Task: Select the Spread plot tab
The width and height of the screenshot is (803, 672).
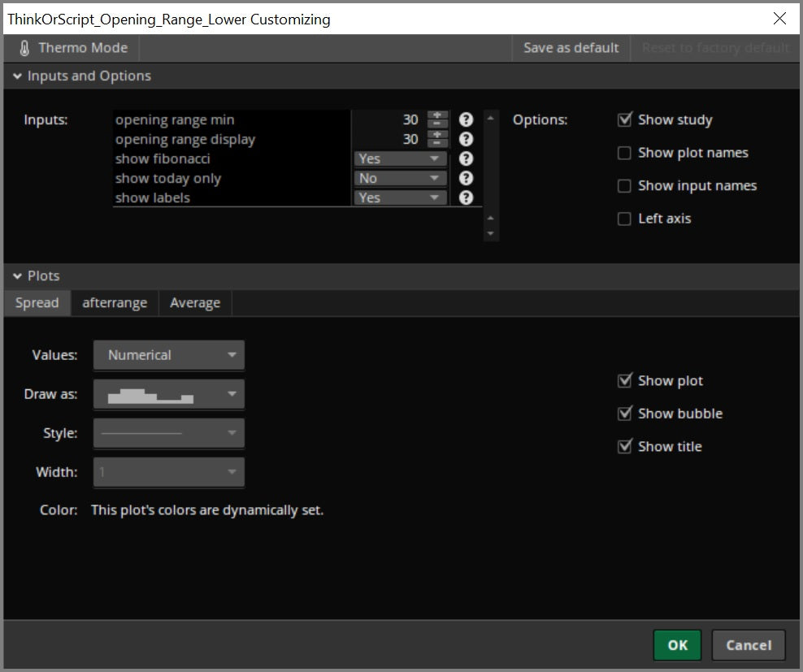Action: point(37,303)
